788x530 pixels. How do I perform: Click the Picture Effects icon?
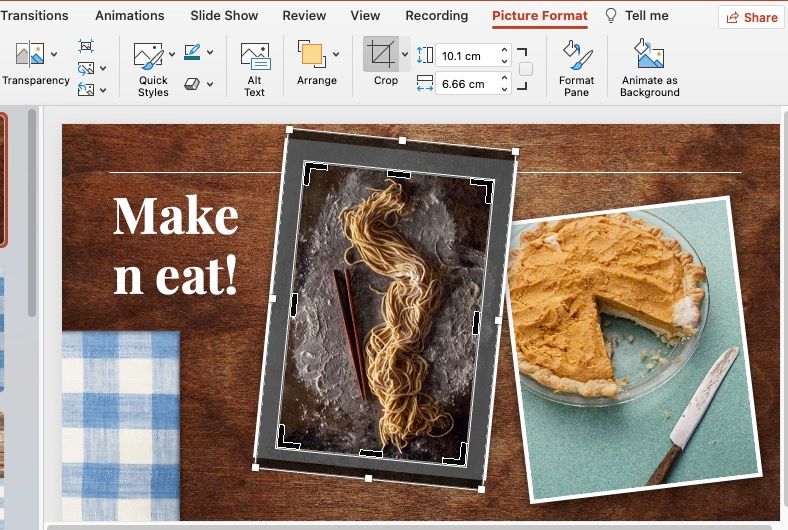[x=193, y=84]
